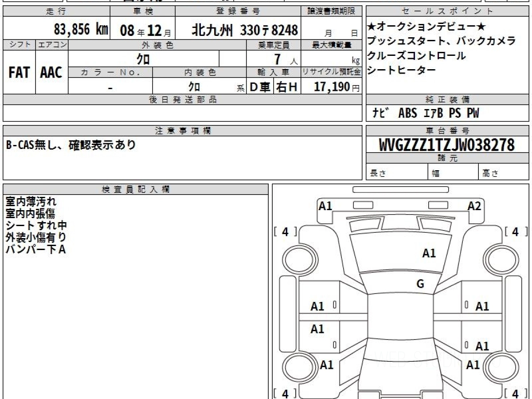532x399 pixels.
Task: Click the A2 mark on the car diagram
Action: [x=474, y=205]
